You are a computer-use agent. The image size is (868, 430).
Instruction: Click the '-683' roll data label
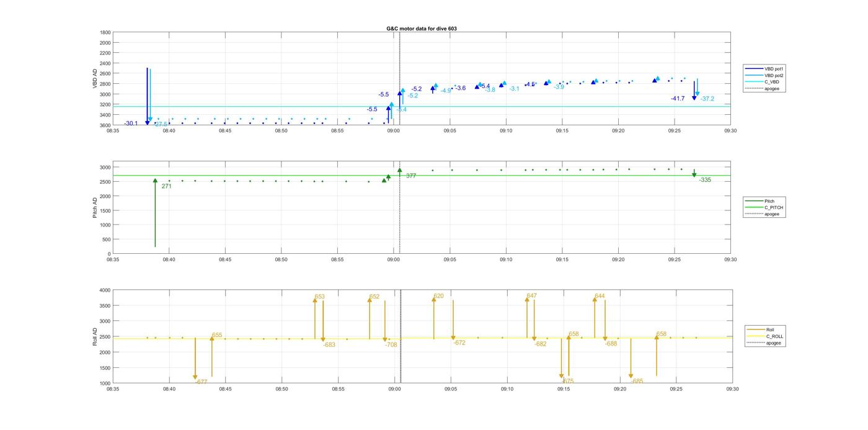point(329,344)
